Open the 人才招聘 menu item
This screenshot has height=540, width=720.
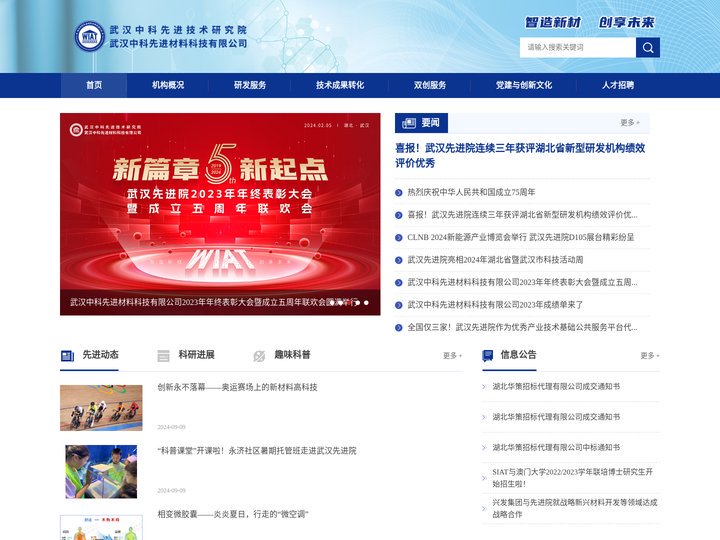coord(618,85)
